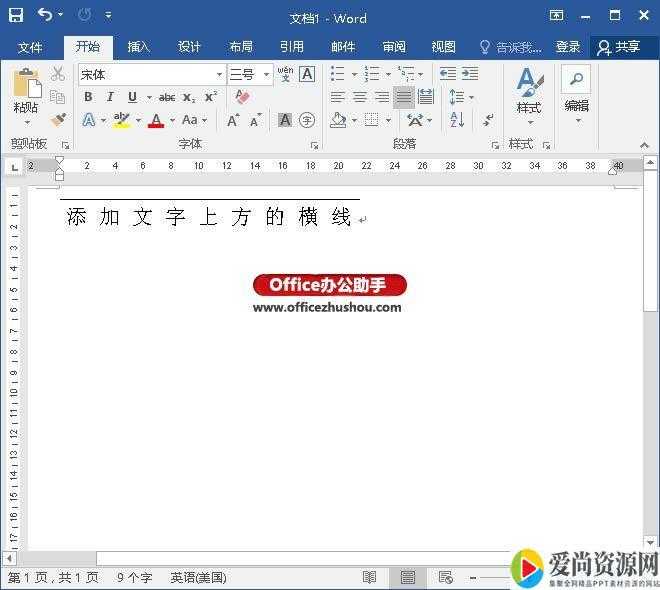Click the 共享 share button
Screen dimensions: 660x590
(618, 47)
